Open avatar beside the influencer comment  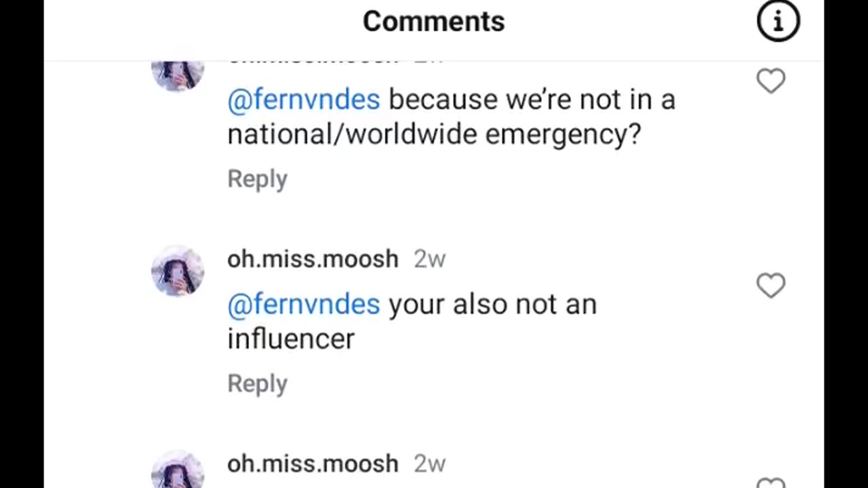tap(178, 271)
